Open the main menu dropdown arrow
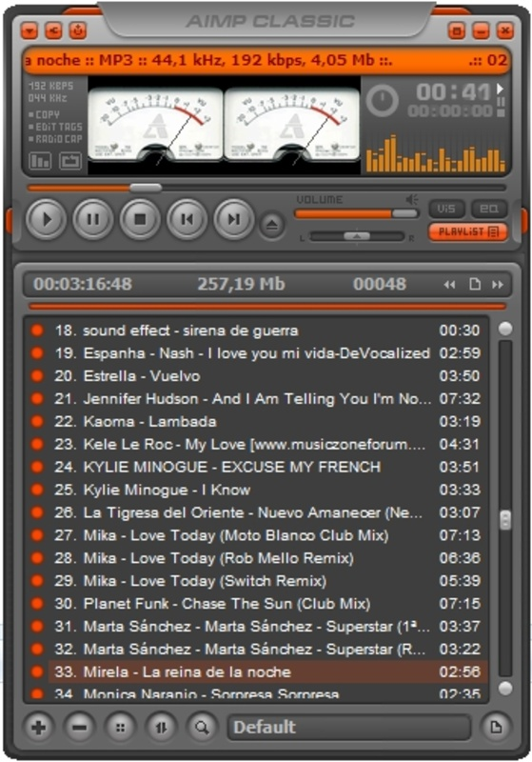 pyautogui.click(x=30, y=31)
